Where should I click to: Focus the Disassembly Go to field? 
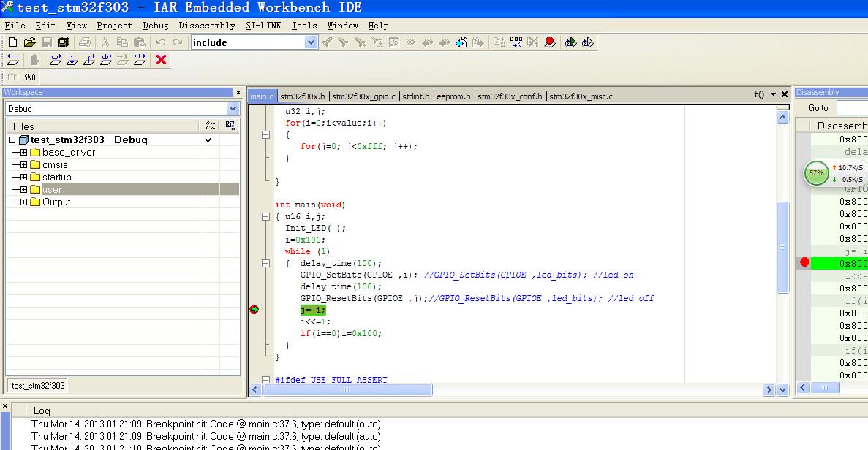click(x=852, y=108)
